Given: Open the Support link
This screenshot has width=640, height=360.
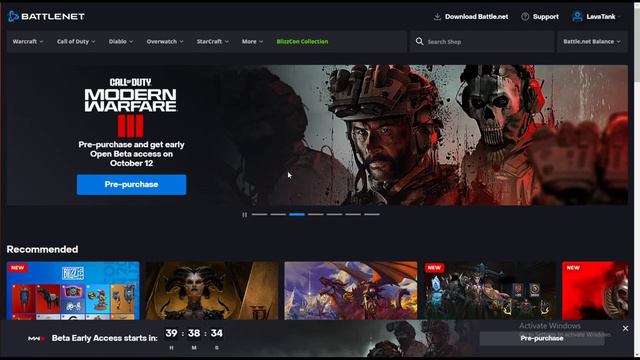Looking at the screenshot, I should (546, 16).
